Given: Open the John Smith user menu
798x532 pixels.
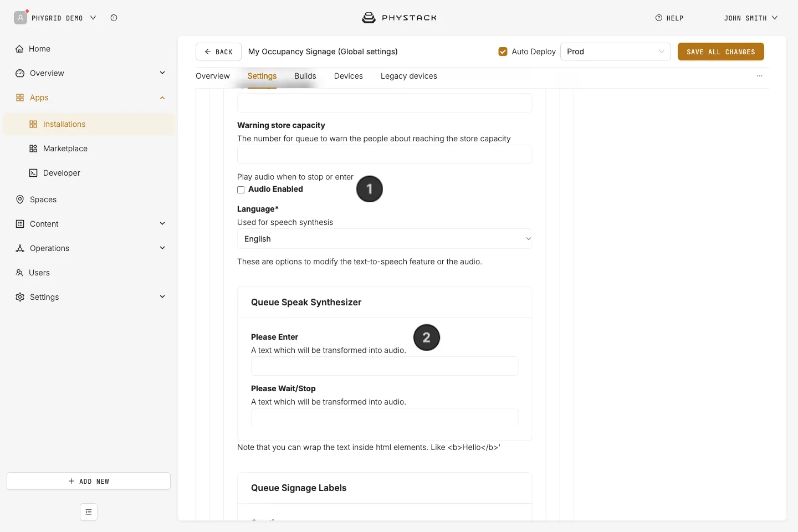Looking at the screenshot, I should (751, 18).
